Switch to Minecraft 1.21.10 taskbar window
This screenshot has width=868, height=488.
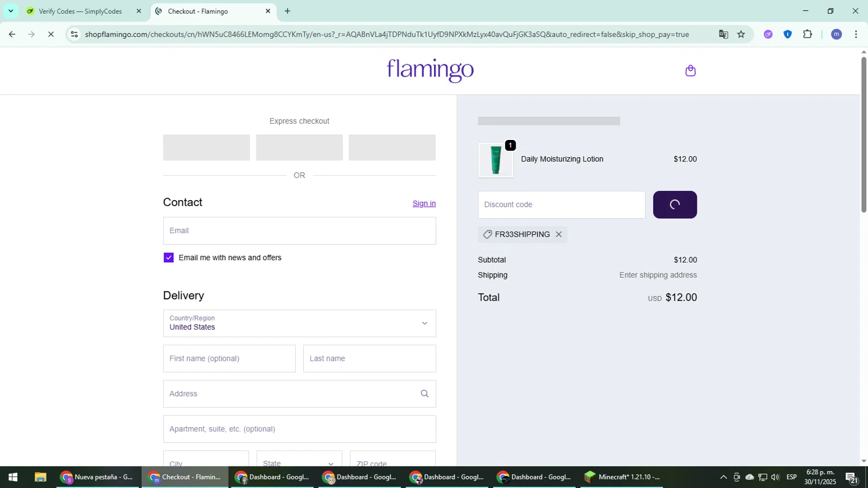click(622, 477)
